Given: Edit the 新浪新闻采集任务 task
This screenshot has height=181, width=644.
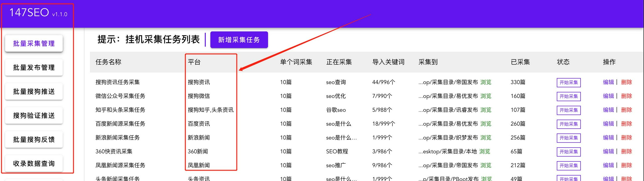Looking at the screenshot, I should tap(608, 138).
